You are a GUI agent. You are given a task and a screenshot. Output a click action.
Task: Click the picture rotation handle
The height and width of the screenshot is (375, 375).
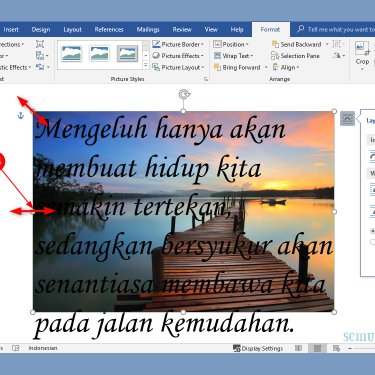[184, 94]
